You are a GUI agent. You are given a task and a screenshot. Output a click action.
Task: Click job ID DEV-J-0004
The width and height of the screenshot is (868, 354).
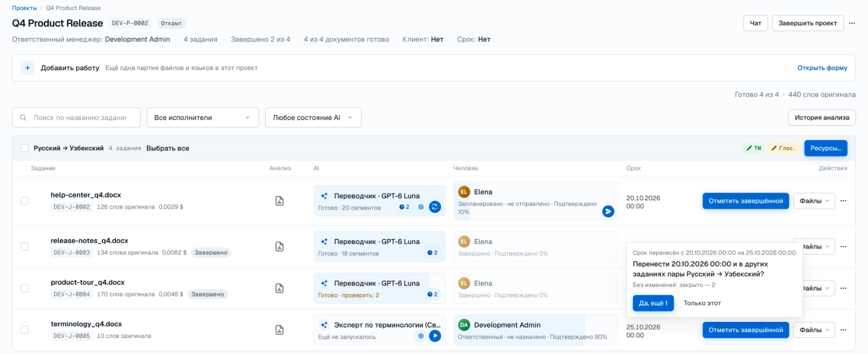72,294
